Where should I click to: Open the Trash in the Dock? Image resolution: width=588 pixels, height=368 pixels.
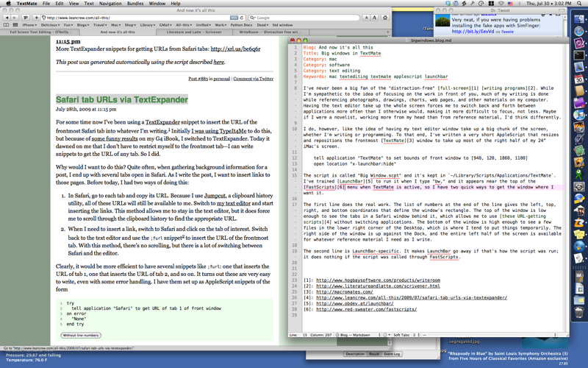[579, 311]
